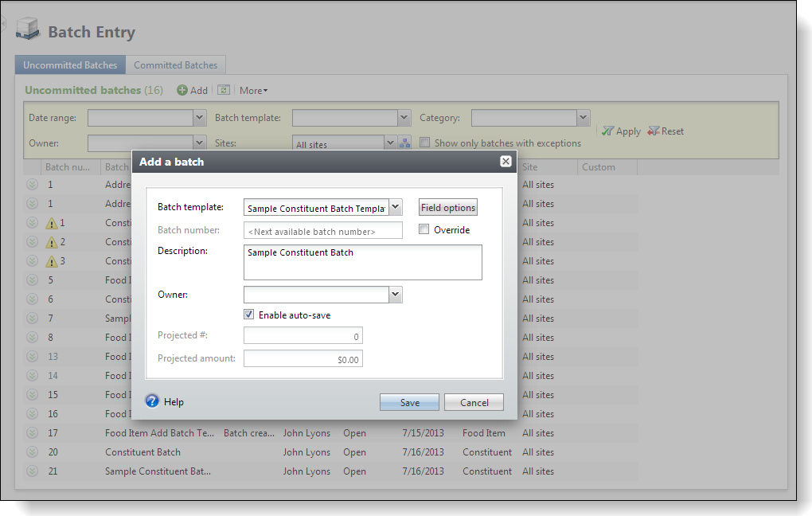Click the Field options button
812x516 pixels.
pos(448,207)
